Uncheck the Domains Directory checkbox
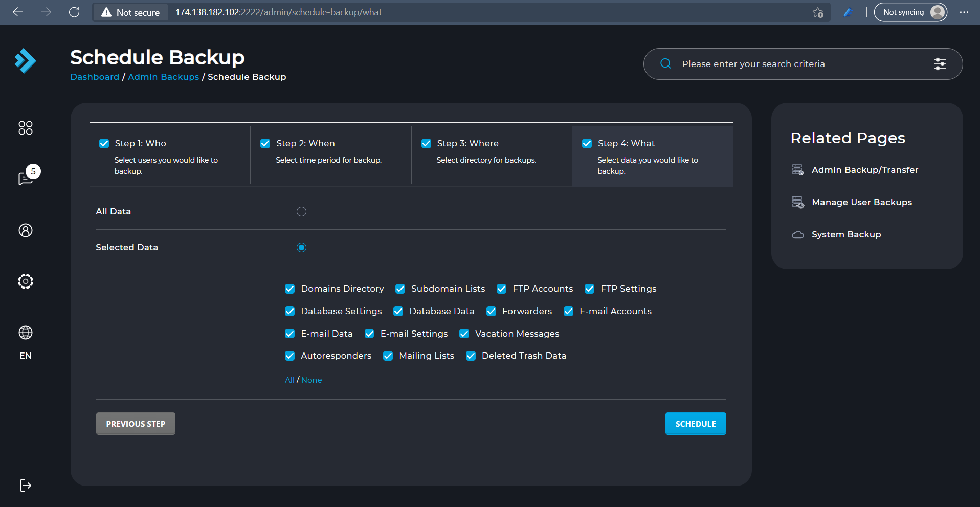 click(289, 289)
